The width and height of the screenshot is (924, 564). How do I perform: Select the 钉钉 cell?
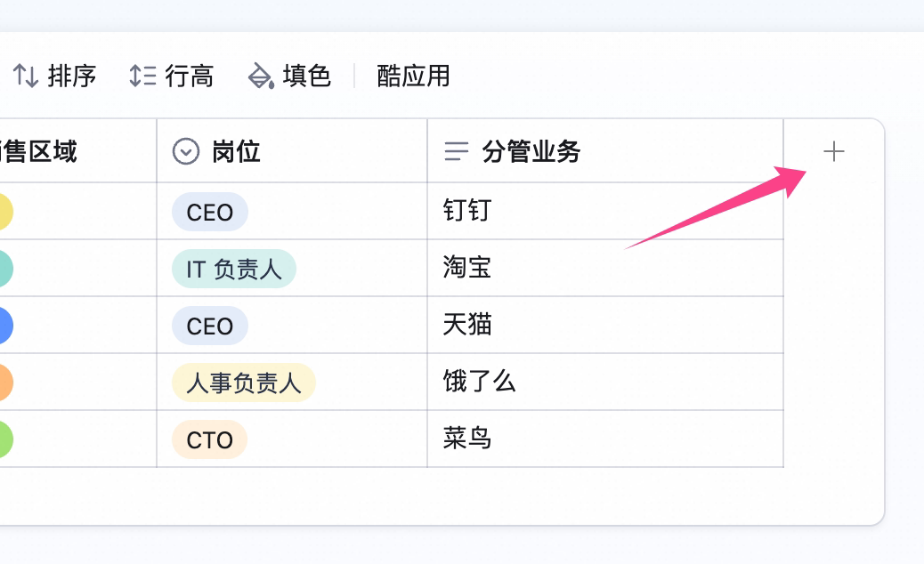point(605,211)
